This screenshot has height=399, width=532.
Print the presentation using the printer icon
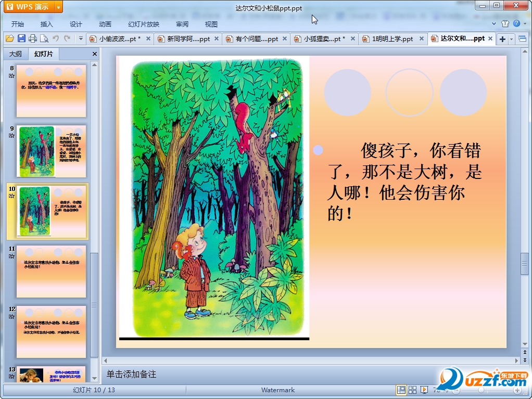click(33, 38)
